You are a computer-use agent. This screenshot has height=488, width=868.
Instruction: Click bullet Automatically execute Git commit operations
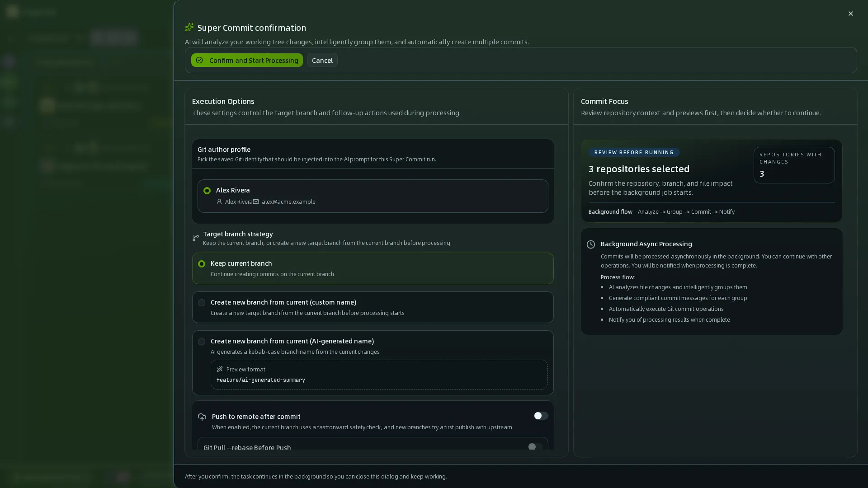click(x=666, y=309)
